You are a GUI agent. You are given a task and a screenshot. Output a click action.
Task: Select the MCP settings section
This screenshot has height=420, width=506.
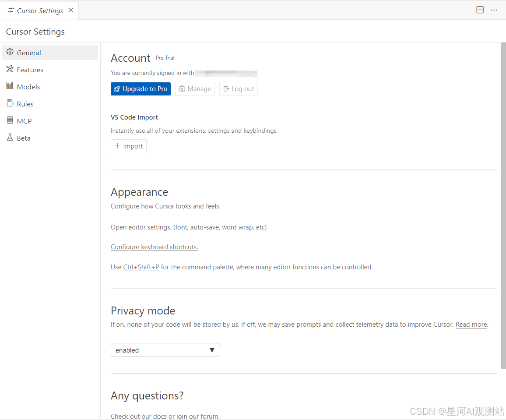tap(50, 121)
